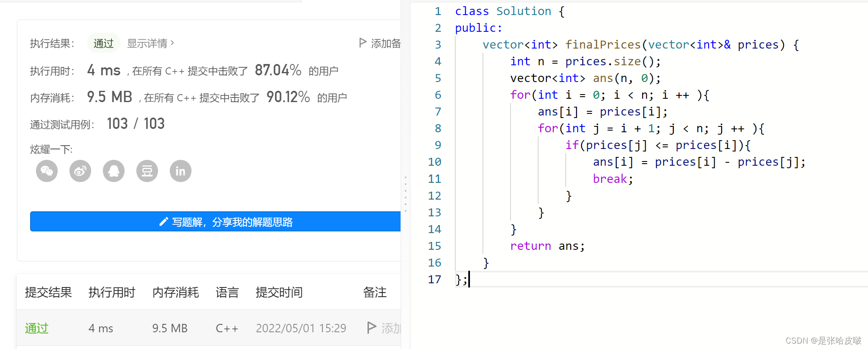This screenshot has width=868, height=349.
Task: Open the 通过 submission result link
Action: pyautogui.click(x=37, y=328)
